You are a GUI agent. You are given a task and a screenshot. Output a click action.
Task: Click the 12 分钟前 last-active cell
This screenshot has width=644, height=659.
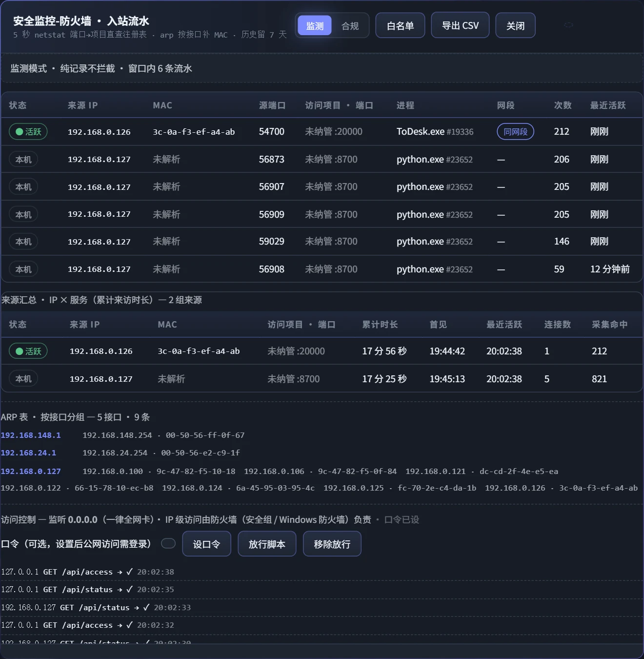[x=610, y=269]
